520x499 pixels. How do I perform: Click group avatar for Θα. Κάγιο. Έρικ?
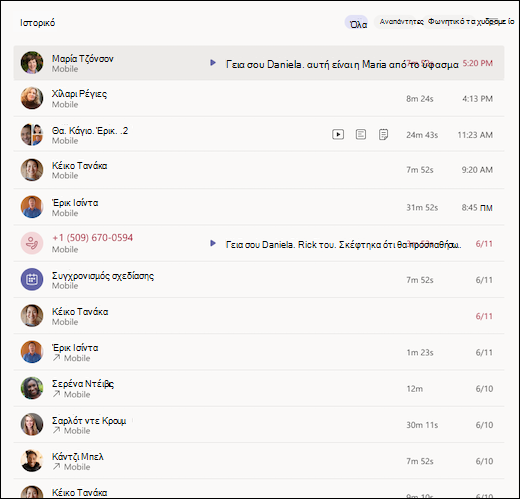coord(32,134)
